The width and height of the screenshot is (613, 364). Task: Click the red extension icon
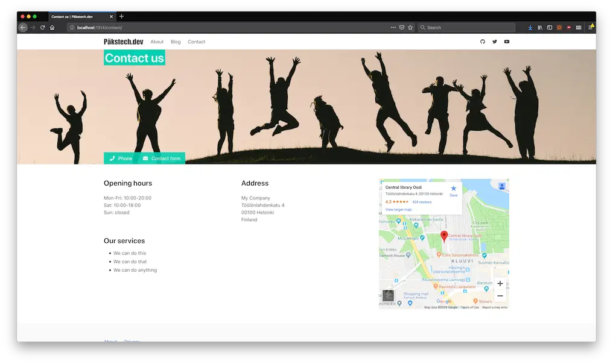569,28
